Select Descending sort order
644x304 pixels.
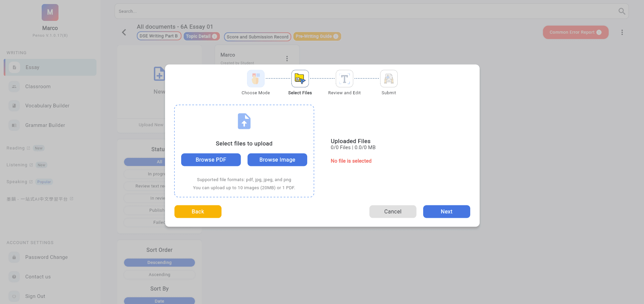[159, 263]
